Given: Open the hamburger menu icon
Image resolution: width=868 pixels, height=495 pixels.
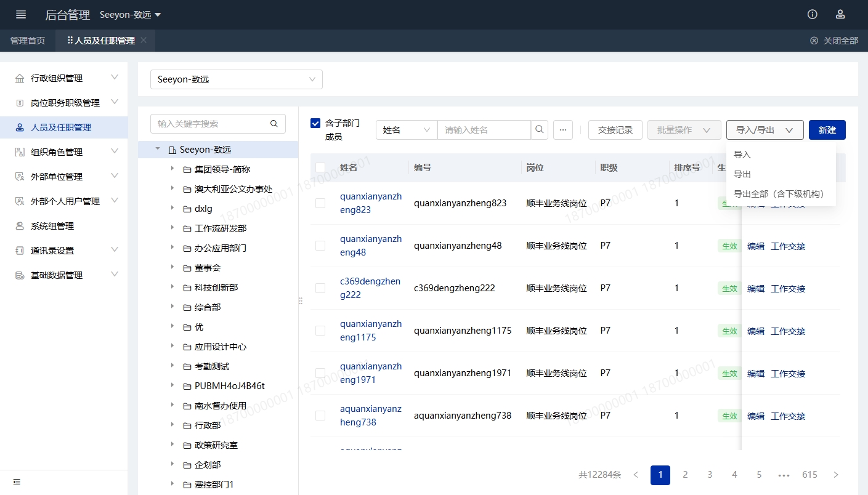Looking at the screenshot, I should click(x=21, y=15).
